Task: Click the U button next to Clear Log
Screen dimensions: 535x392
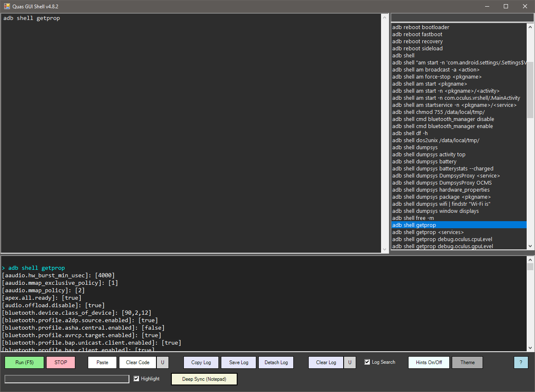Action: coord(349,362)
